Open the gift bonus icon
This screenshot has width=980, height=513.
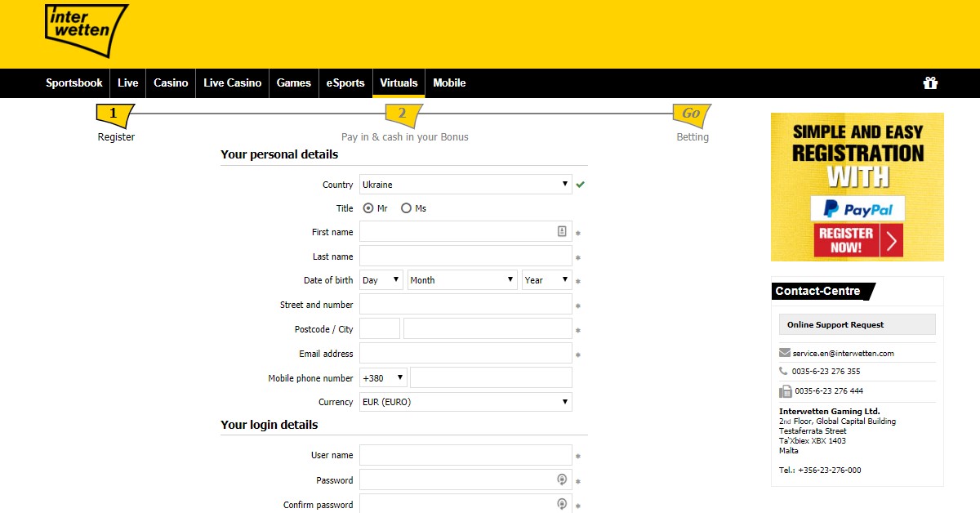[x=930, y=83]
